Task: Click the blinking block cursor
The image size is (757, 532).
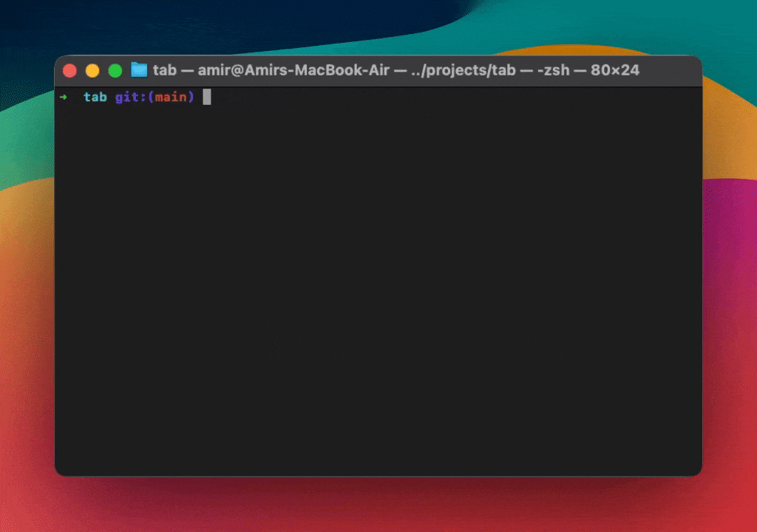Action: pyautogui.click(x=206, y=97)
